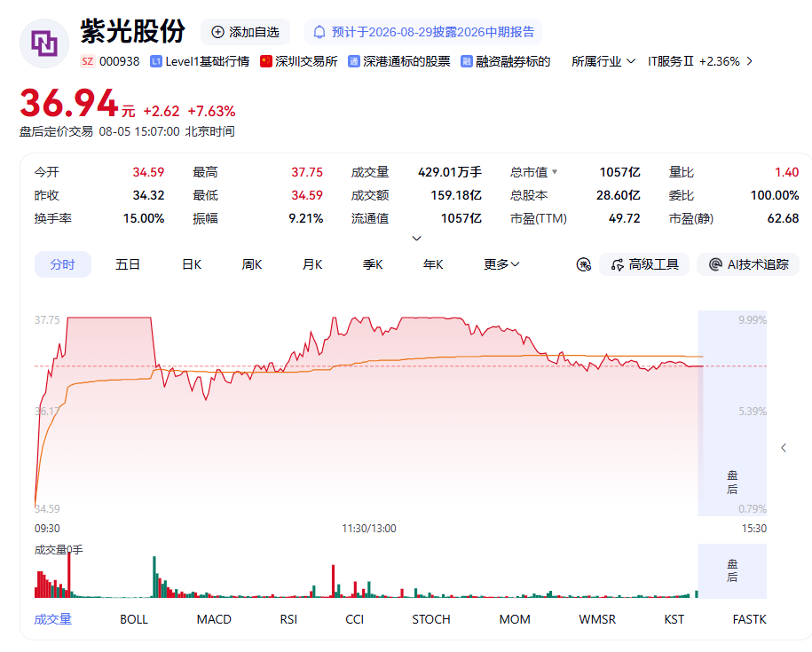Click the AI技术追踪 spiral icon
Viewport: 812px width, 652px height.
click(715, 265)
